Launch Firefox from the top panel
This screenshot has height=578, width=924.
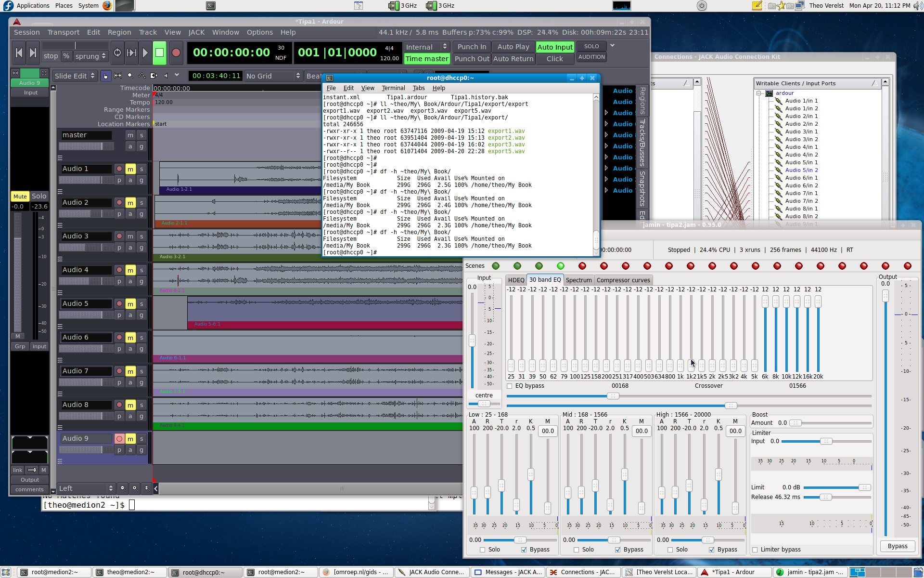pos(107,6)
